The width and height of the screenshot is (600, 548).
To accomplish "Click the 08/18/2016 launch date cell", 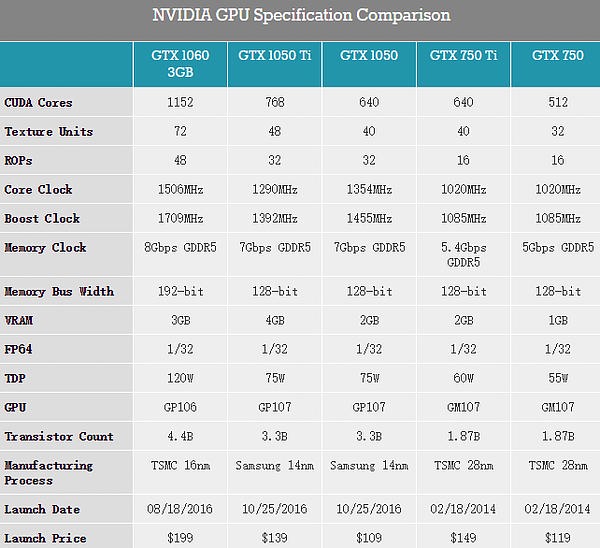I will pos(180,509).
